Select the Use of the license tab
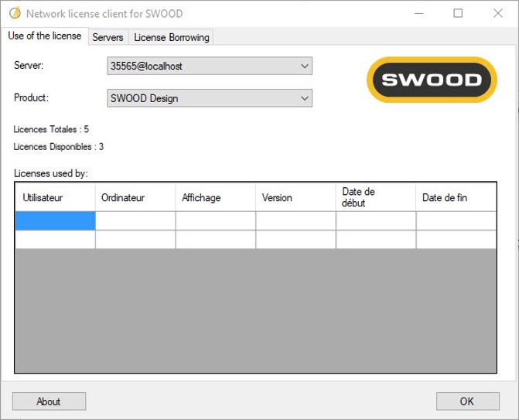The image size is (519, 420). point(44,36)
